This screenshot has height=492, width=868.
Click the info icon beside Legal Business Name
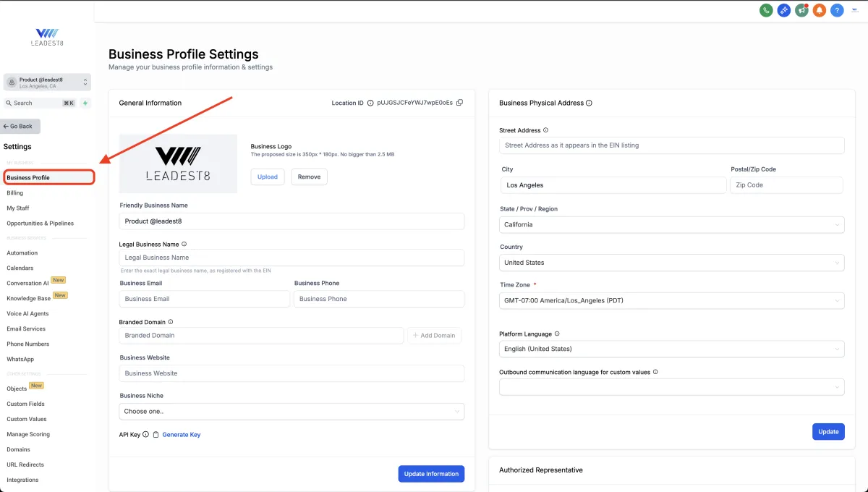tap(184, 245)
